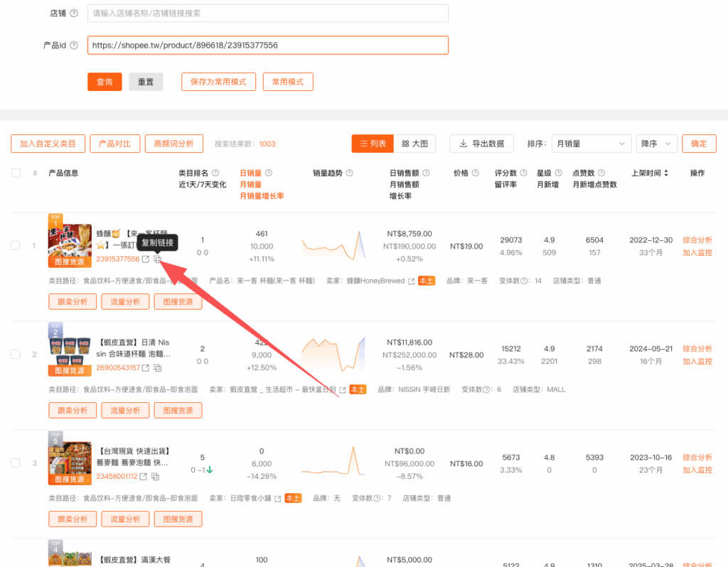Click the 上架时间 column sort arrows

coord(666,173)
